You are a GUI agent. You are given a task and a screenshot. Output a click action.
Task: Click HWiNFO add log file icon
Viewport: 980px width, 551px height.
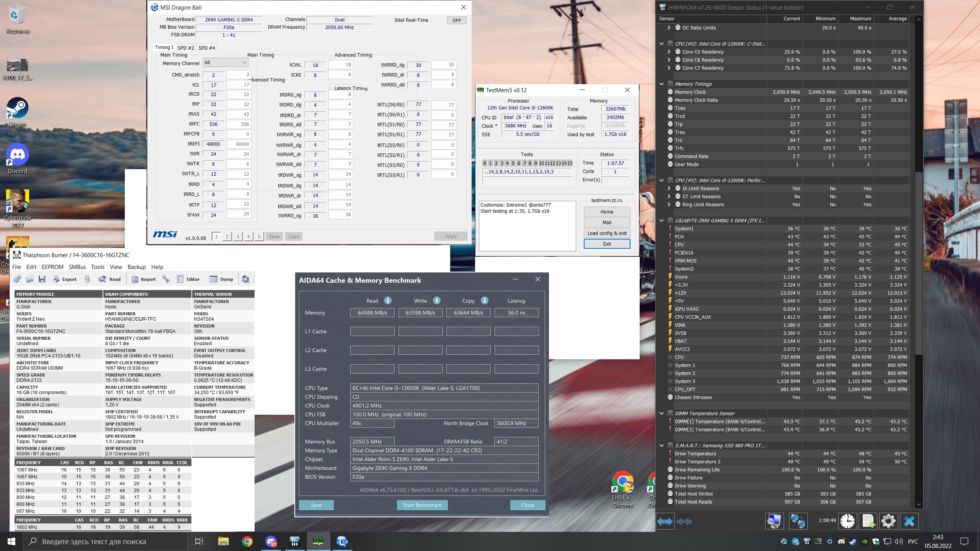tap(868, 521)
